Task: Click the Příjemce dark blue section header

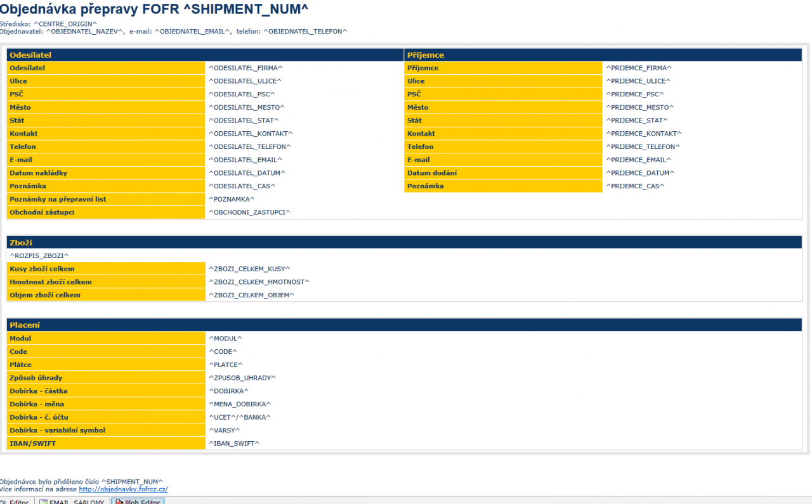Action: click(603, 55)
